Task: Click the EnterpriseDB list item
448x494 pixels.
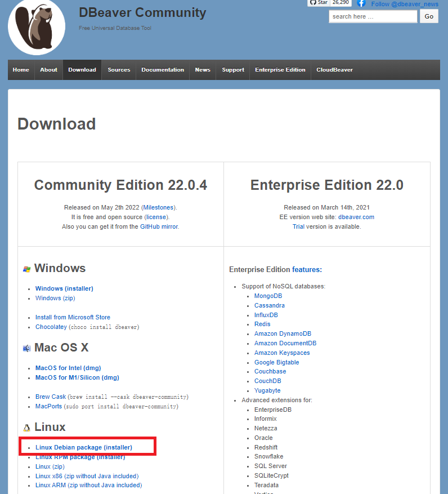Action: (272, 410)
